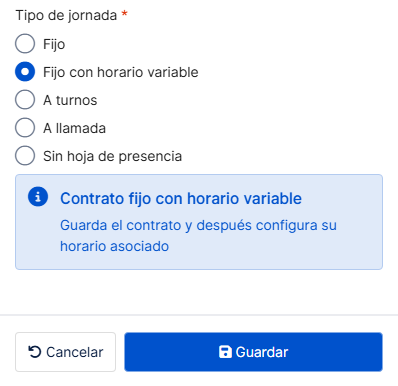Click the blue info circle icon
Image resolution: width=398 pixels, height=386 pixels.
[x=38, y=196]
